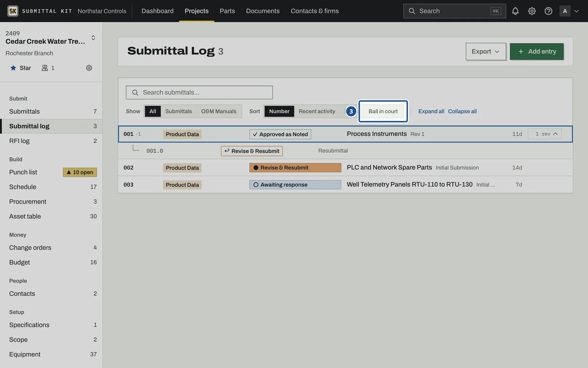Open Process Instruments submittal
This screenshot has height=368, width=588.
click(x=377, y=134)
